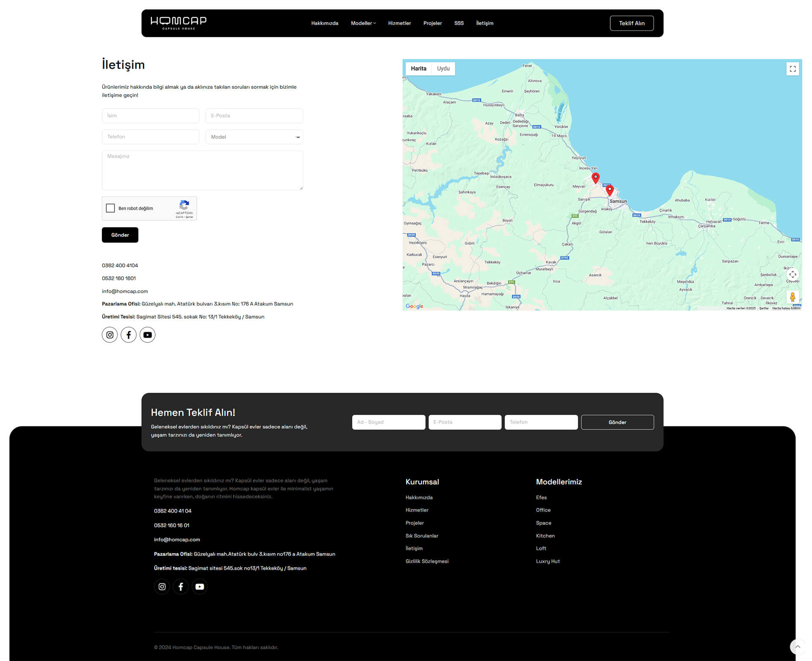
Task: Switch map to Harita tab
Action: pos(418,68)
